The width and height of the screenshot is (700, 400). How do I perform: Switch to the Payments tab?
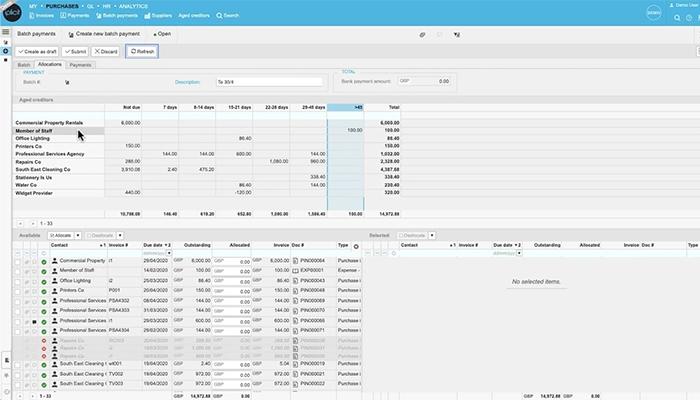80,65
